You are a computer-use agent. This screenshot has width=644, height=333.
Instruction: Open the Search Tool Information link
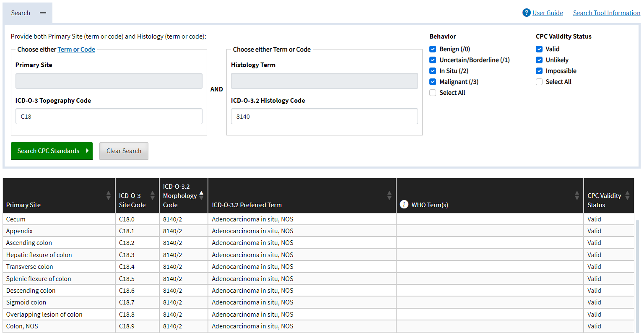click(x=606, y=13)
